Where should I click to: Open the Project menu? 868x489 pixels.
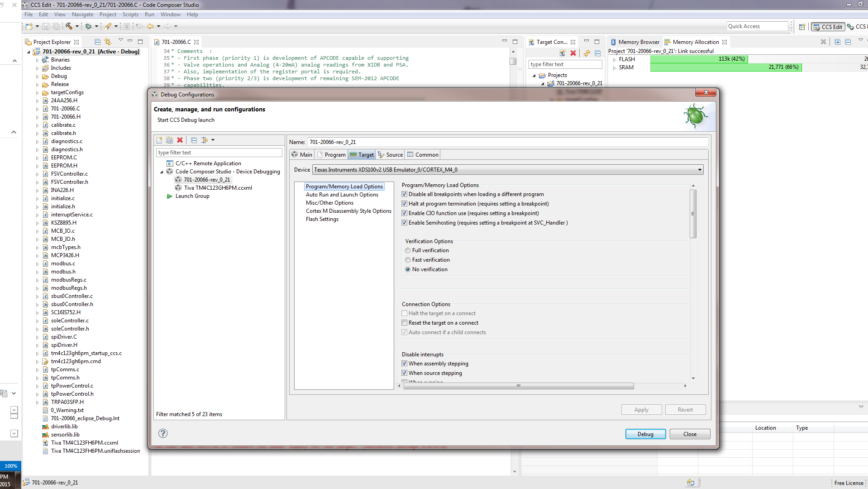click(108, 14)
